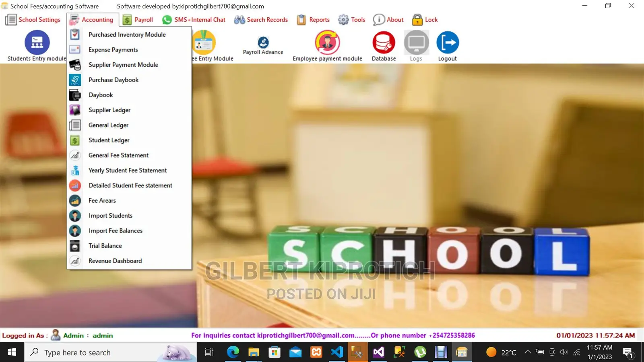Click the Fee Arears icon
Image resolution: width=644 pixels, height=362 pixels.
[75, 200]
